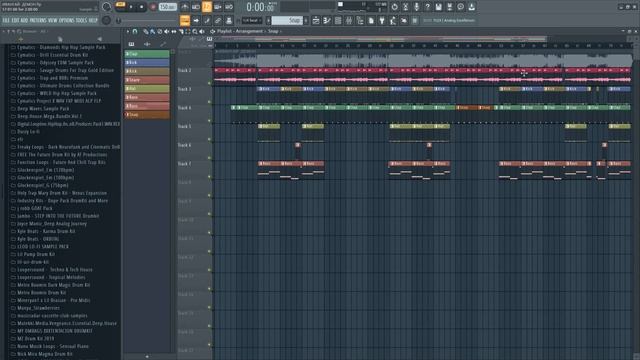Click the chat bubble icon in top toolbar
Viewport: 640px width, 360px height.
point(460,7)
